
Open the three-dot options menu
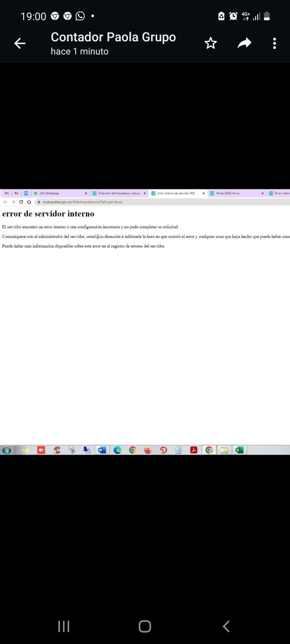[x=274, y=43]
